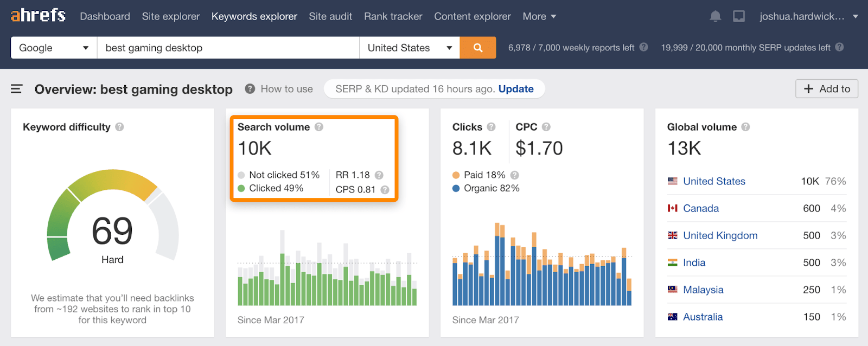868x346 pixels.
Task: Click the Not clicked gray legend dot
Action: [x=241, y=175]
